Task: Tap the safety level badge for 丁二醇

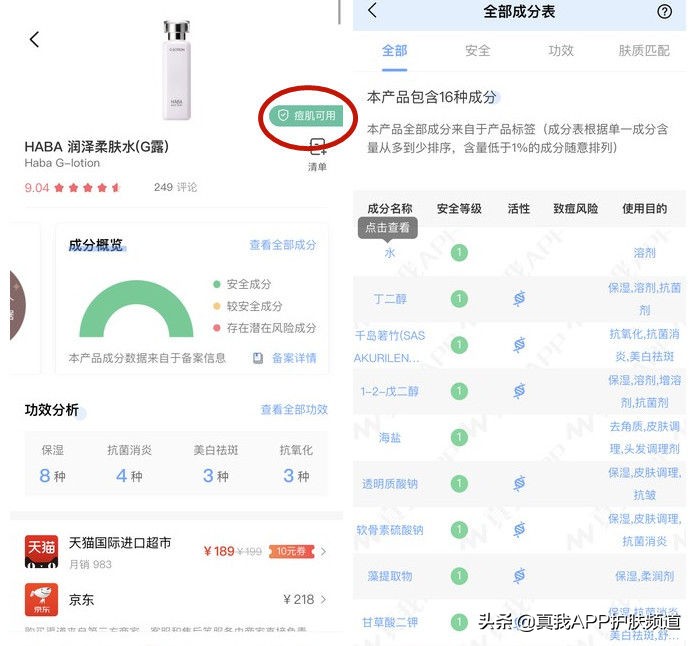Action: pyautogui.click(x=459, y=298)
